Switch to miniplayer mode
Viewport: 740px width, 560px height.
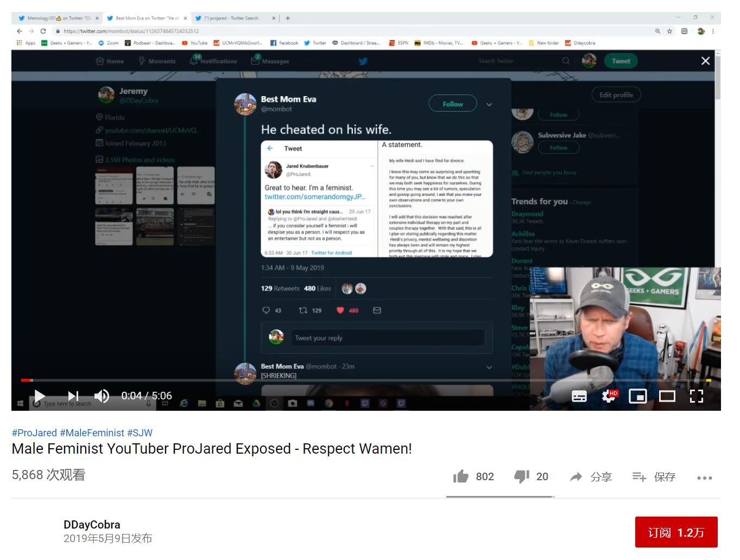(637, 397)
